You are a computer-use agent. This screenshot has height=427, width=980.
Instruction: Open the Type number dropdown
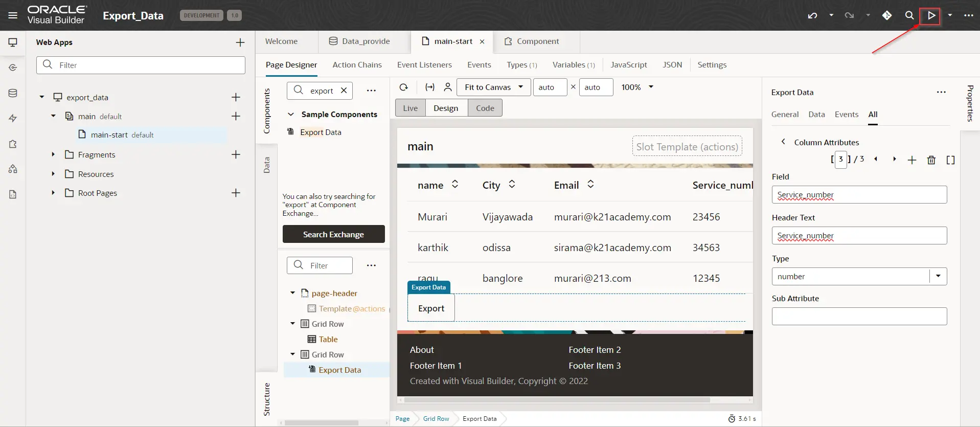pos(938,276)
